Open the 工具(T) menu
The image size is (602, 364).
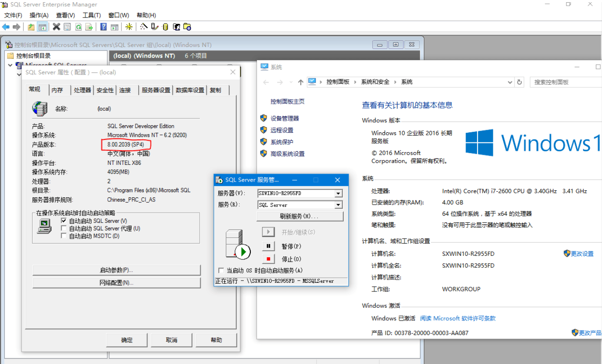(92, 15)
